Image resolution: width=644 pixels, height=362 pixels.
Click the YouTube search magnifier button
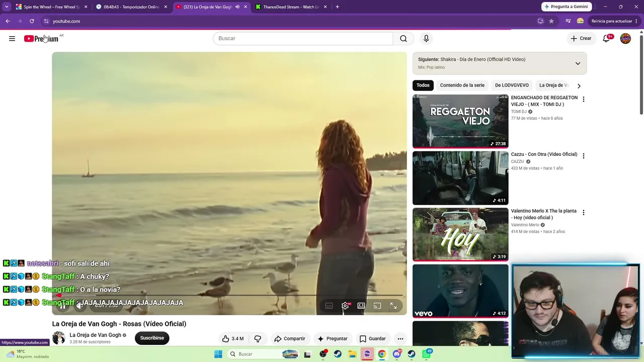(404, 39)
